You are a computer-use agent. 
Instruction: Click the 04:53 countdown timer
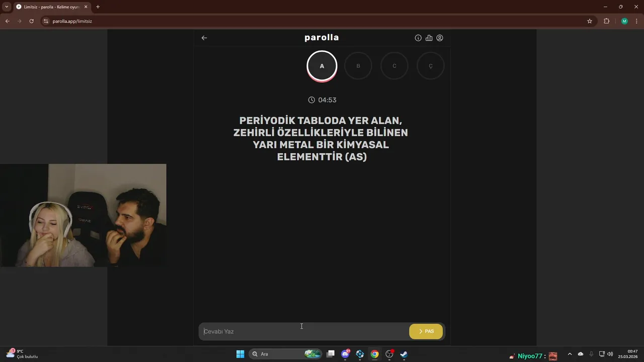point(322,100)
